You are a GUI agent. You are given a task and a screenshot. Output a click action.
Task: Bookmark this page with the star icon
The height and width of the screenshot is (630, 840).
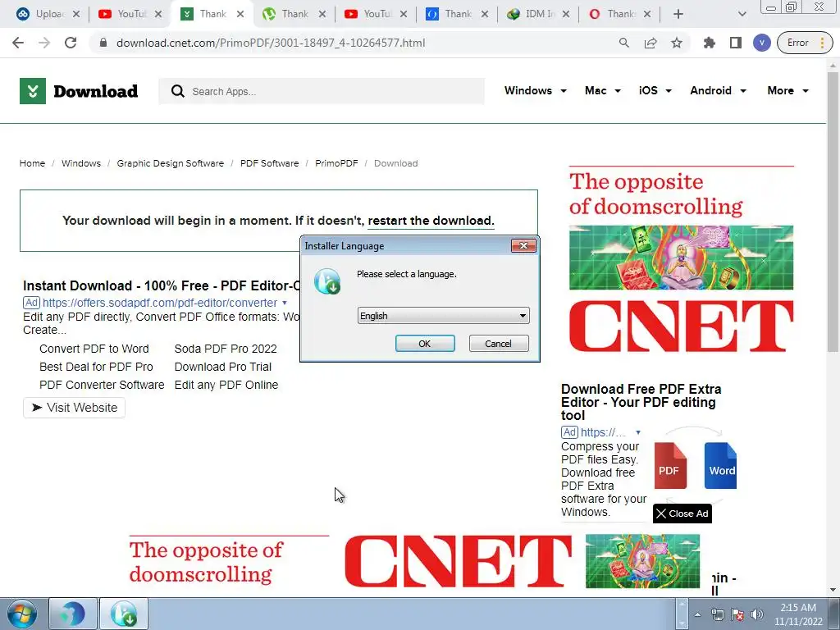(x=677, y=43)
